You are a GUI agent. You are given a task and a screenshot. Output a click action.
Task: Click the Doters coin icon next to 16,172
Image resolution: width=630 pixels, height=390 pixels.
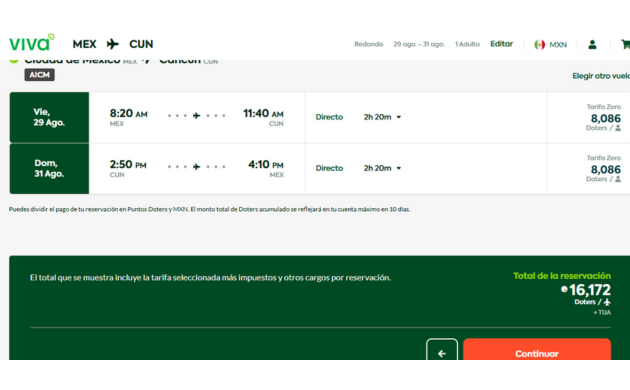coord(564,289)
